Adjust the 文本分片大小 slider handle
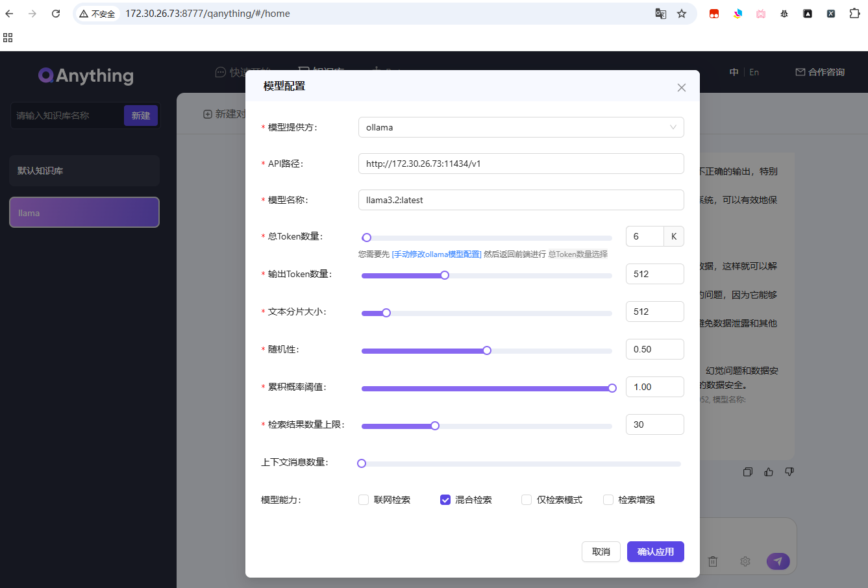Image resolution: width=868 pixels, height=588 pixels. 386,313
